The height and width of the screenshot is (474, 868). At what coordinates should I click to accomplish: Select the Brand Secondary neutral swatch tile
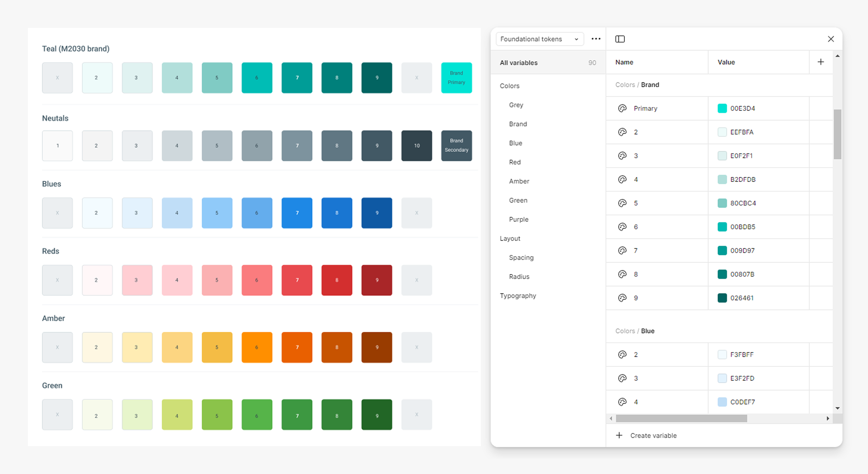coord(457,146)
